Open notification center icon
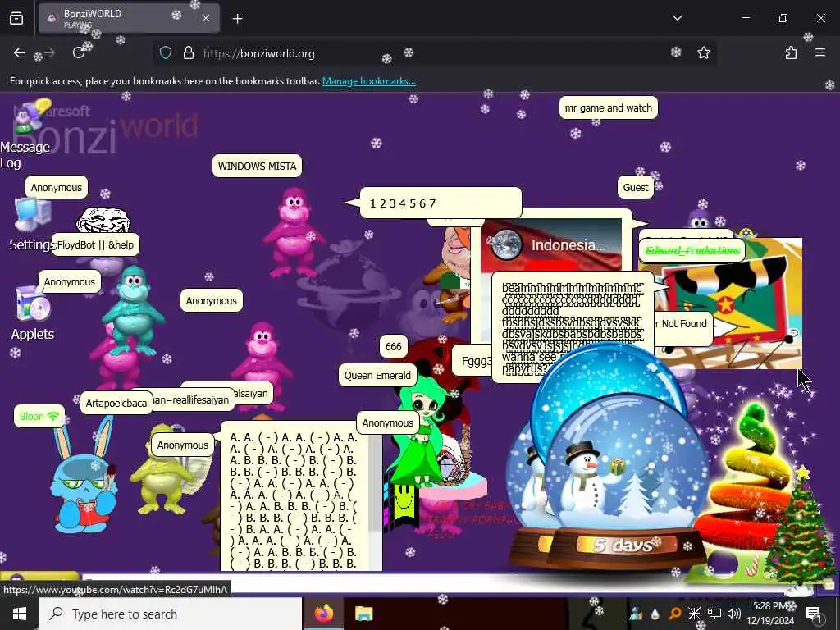840x630 pixels. [x=814, y=614]
